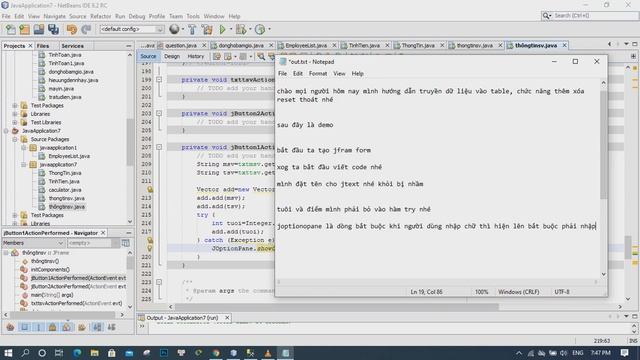Click the taskbar Search magnifier icon

point(25,353)
